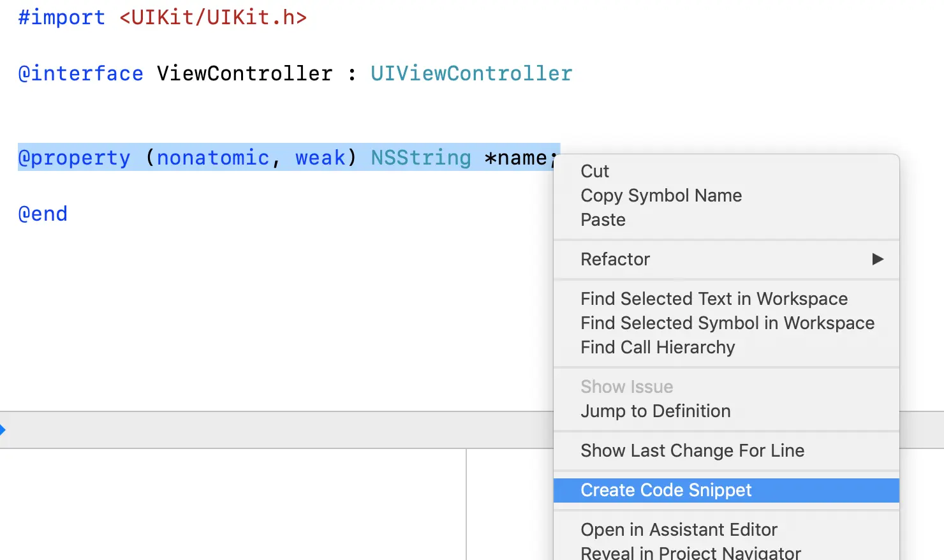
Task: Select Jump to Definition
Action: [655, 411]
